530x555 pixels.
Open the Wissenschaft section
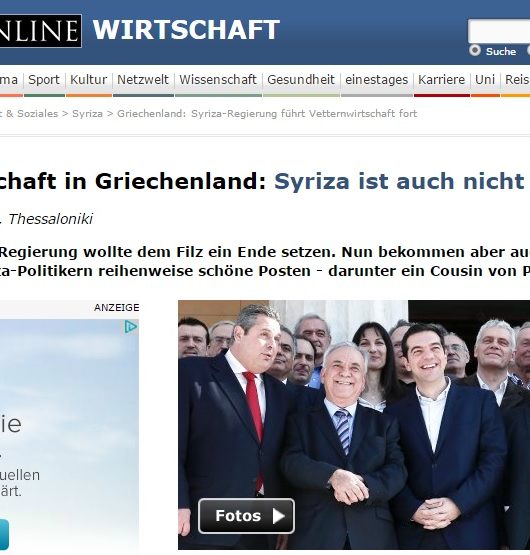[218, 80]
